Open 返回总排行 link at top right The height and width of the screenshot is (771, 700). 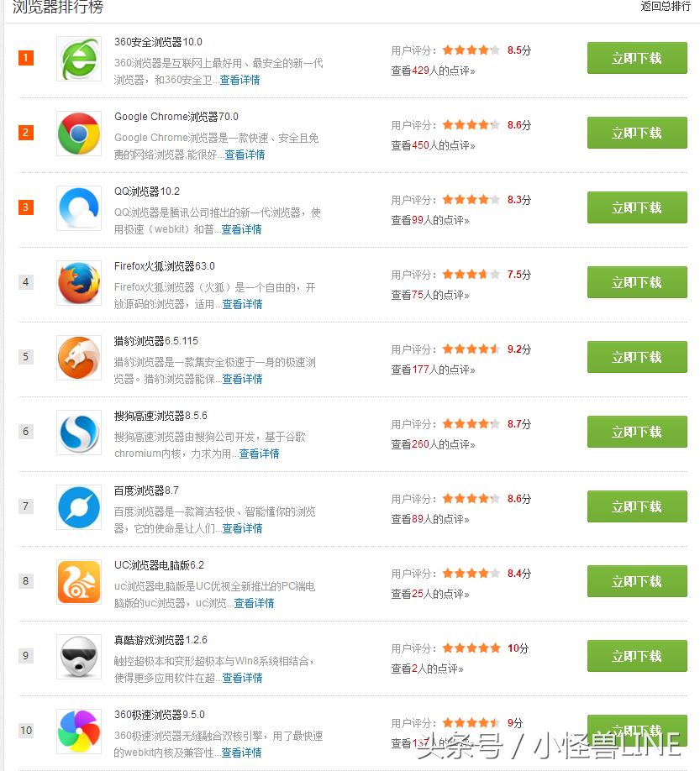coord(666,7)
